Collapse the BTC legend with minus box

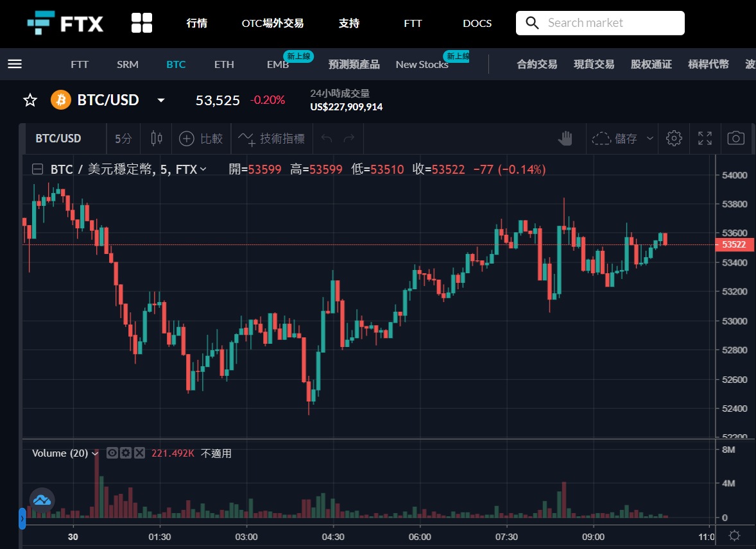[38, 169]
